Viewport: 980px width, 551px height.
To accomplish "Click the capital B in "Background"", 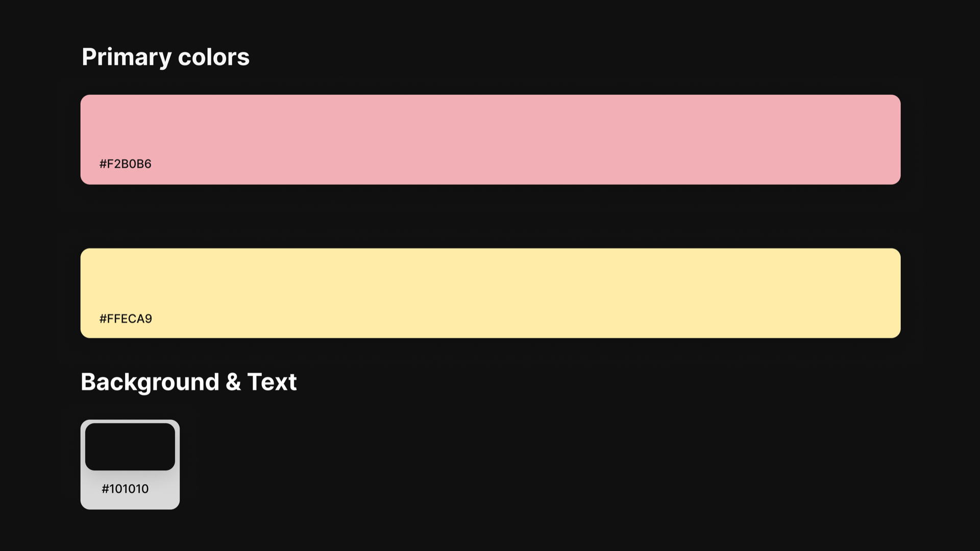I will pos(88,382).
